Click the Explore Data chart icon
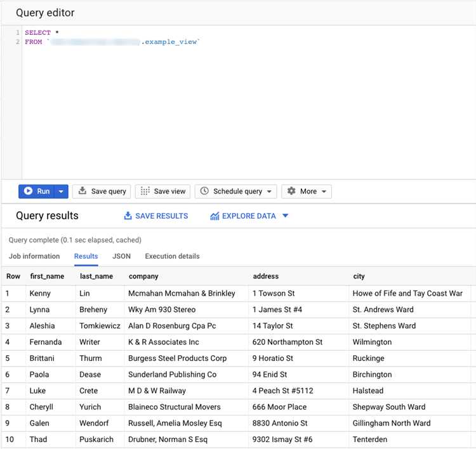The image size is (476, 449). point(215,216)
